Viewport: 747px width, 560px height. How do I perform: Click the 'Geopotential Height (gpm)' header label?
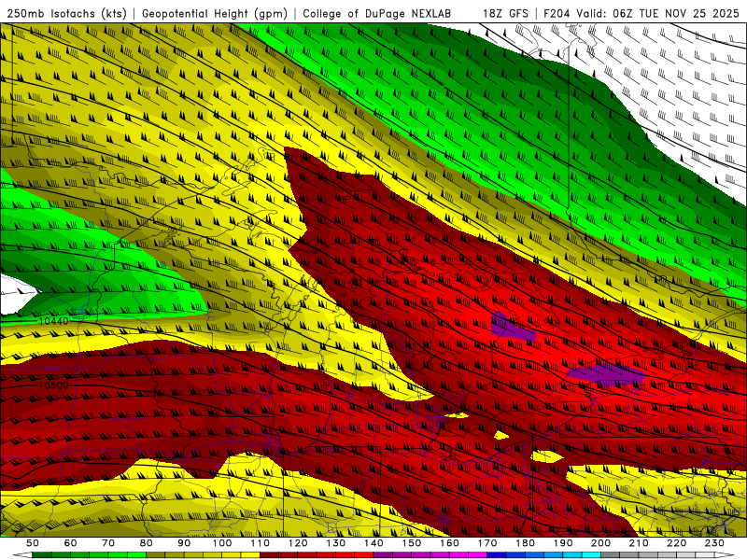pyautogui.click(x=215, y=13)
